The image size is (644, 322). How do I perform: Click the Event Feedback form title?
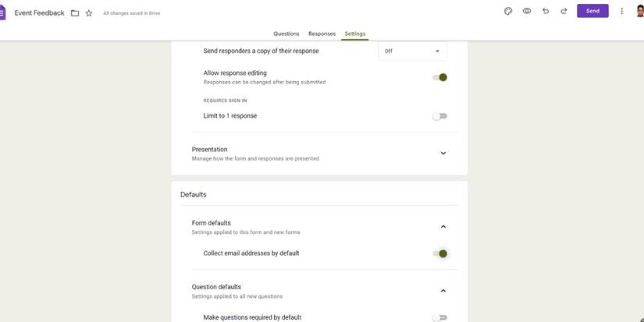coord(39,13)
